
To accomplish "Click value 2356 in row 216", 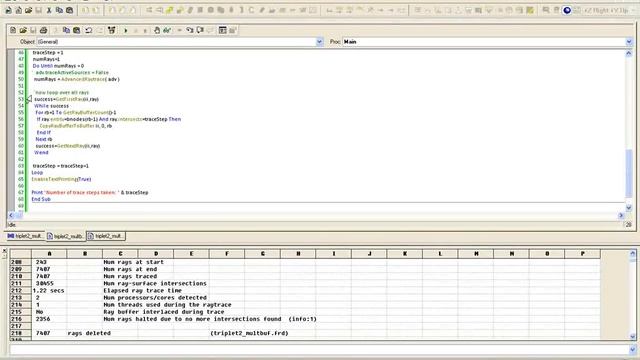I will [43, 319].
